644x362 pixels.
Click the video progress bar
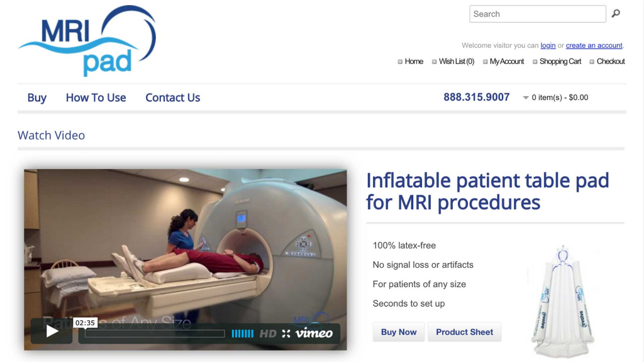click(x=155, y=334)
